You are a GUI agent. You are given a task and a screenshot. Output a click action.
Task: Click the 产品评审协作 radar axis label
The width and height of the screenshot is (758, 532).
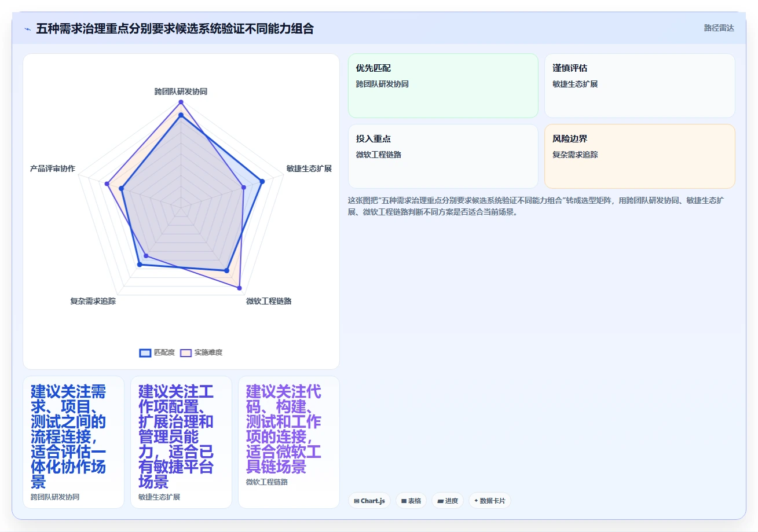tap(53, 168)
